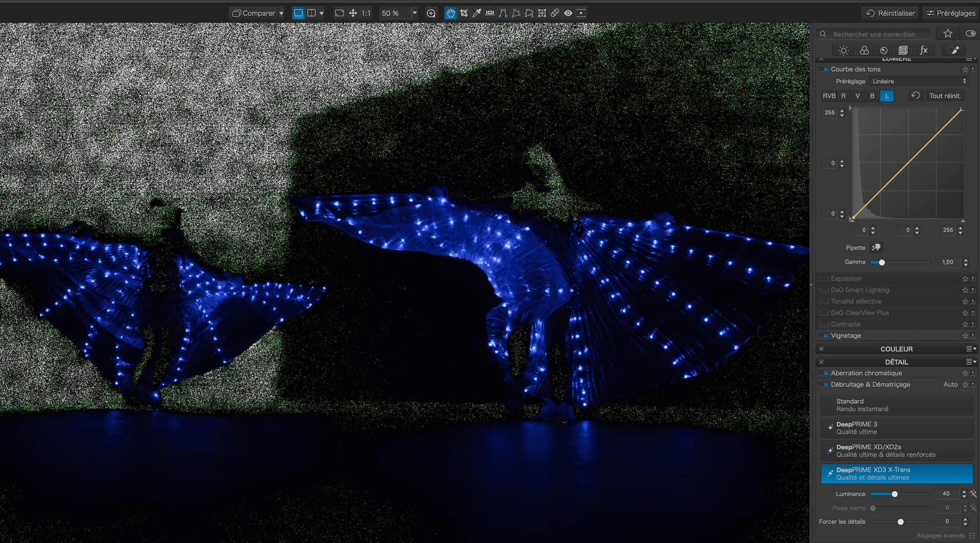Toggle the Vignetage correction checkbox

click(825, 336)
